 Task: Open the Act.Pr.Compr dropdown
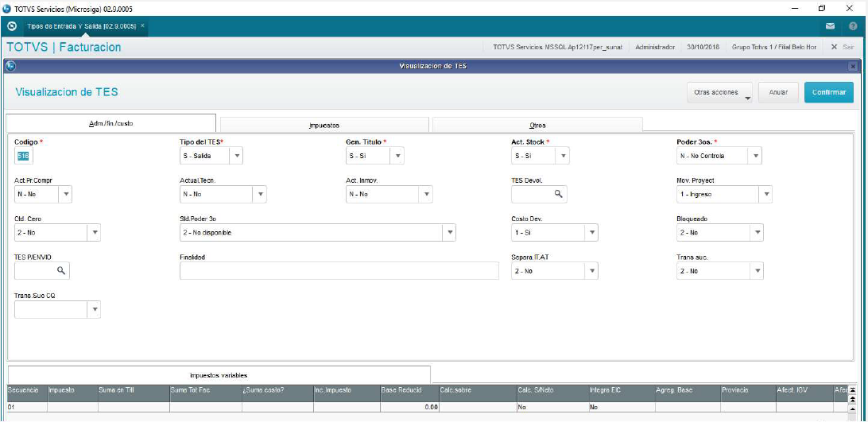tap(66, 195)
